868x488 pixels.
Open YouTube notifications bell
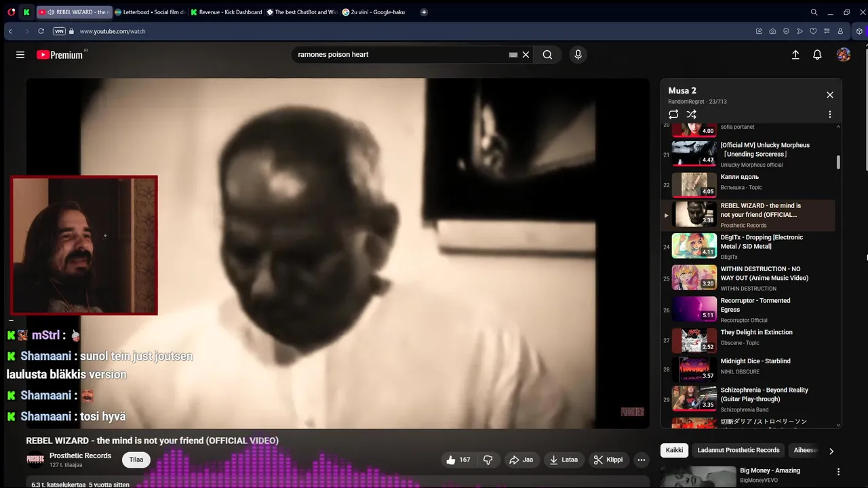pos(817,55)
